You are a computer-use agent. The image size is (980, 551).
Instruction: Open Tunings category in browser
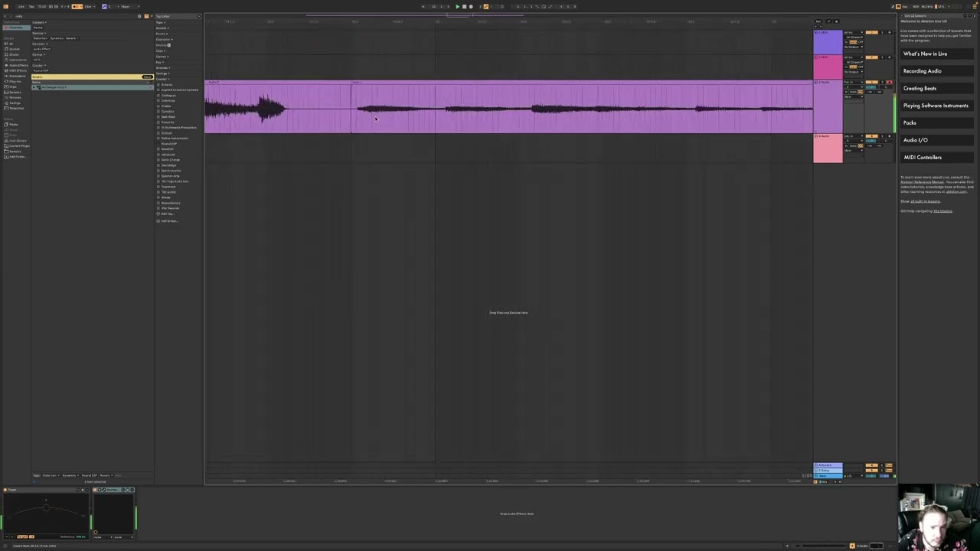[x=14, y=103]
